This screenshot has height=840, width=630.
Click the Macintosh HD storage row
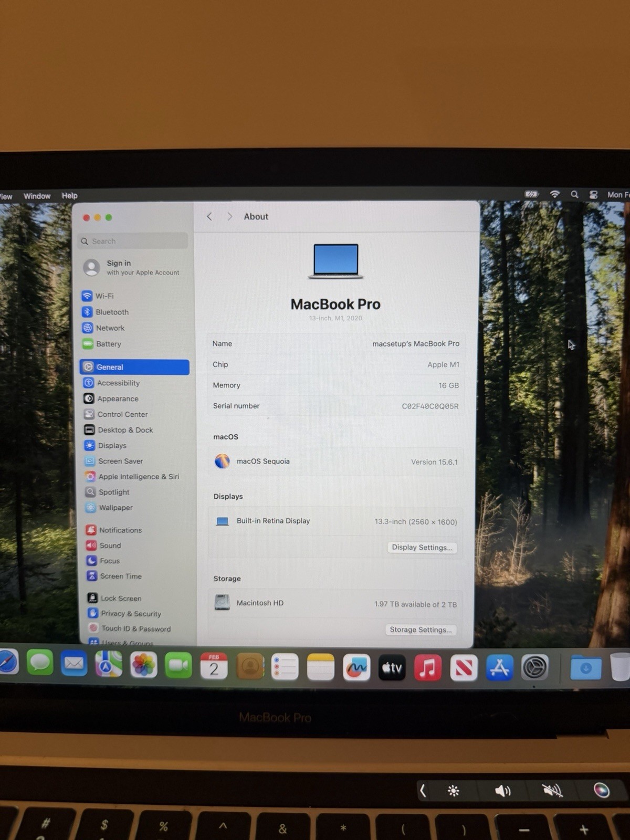tap(336, 603)
